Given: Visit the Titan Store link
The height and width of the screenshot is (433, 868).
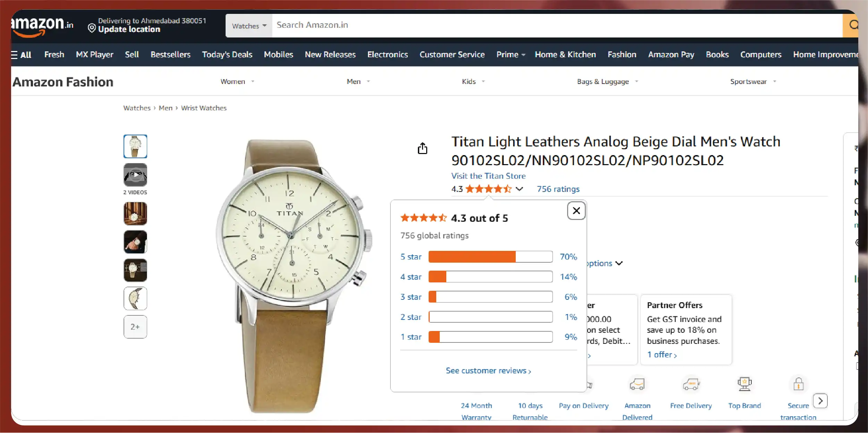Looking at the screenshot, I should tap(488, 176).
